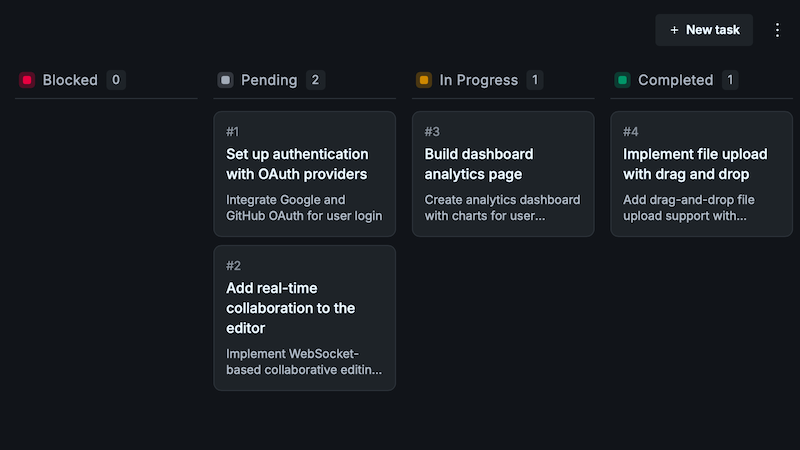Open the three-dot more options menu
Viewport: 800px width, 450px height.
(778, 30)
